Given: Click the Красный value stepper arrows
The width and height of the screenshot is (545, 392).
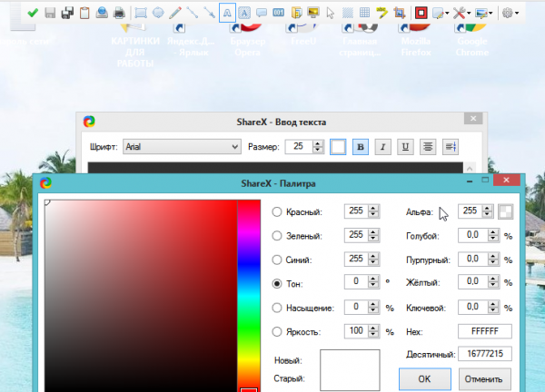Looking at the screenshot, I should (x=373, y=211).
